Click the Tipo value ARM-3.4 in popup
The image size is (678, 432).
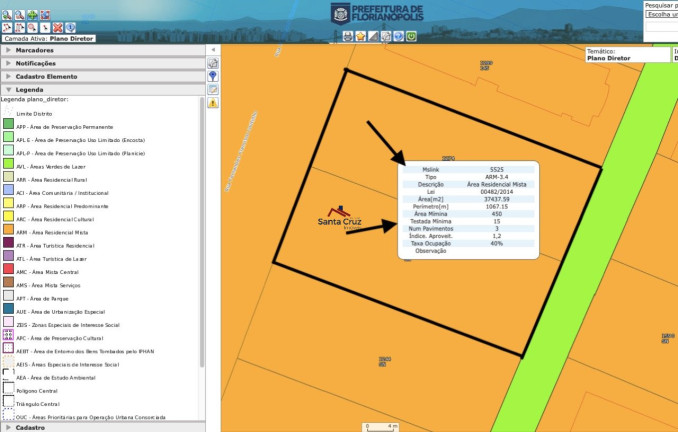tap(496, 177)
